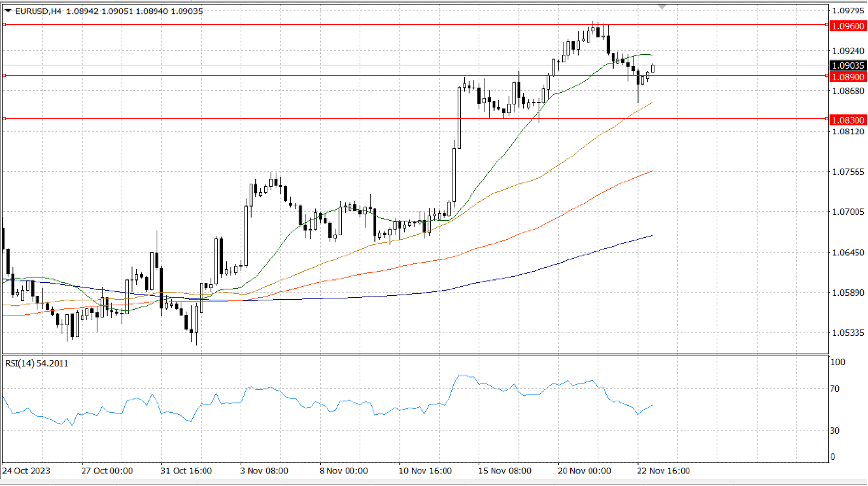Screen dimensions: 868x486
Task: Click the 10 Nov 16:00 time label
Action: (x=425, y=470)
